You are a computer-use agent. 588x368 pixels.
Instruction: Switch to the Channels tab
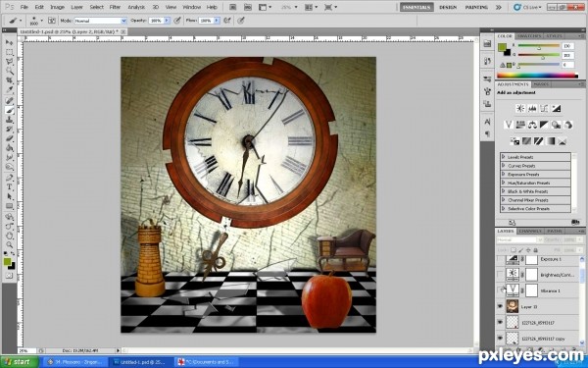531,231
